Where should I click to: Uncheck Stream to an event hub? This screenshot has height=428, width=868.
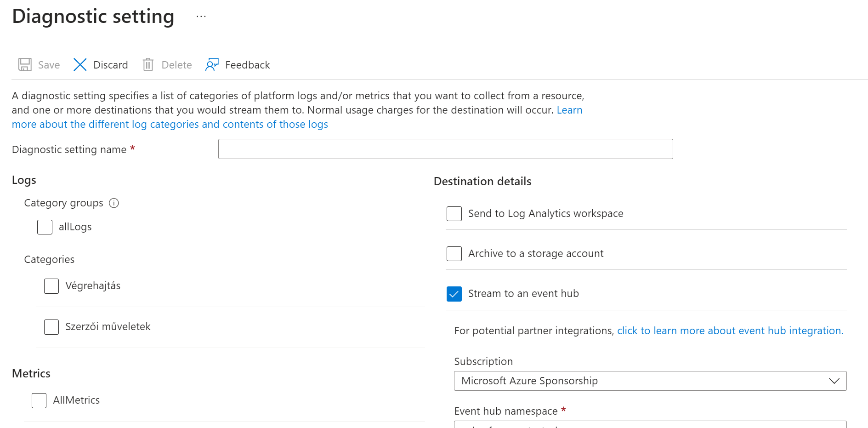(x=454, y=294)
